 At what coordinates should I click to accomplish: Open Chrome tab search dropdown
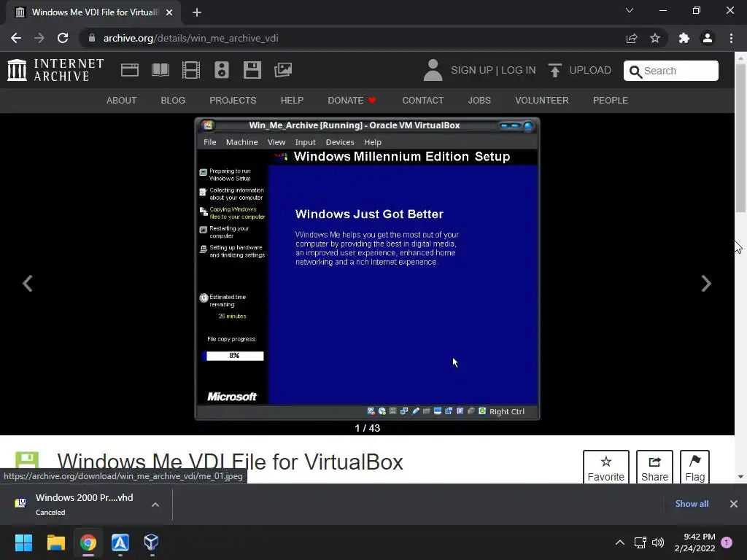[x=630, y=10]
